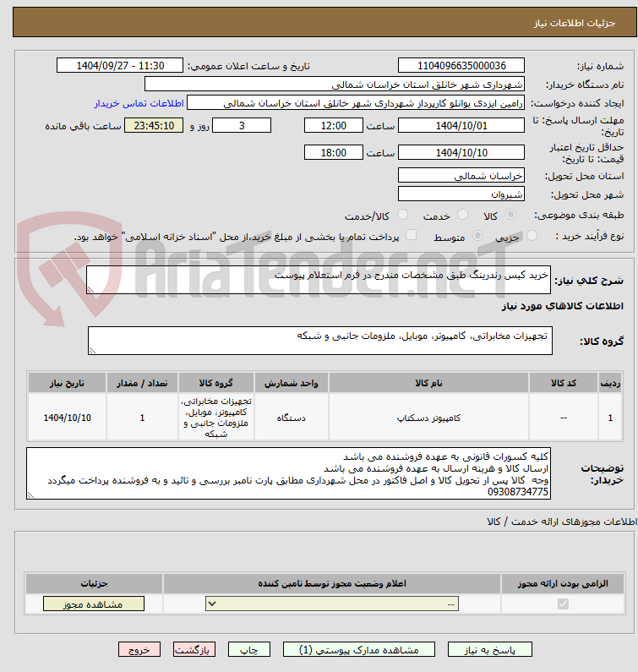Click the شرح کلی نیاز text area

pyautogui.click(x=319, y=280)
